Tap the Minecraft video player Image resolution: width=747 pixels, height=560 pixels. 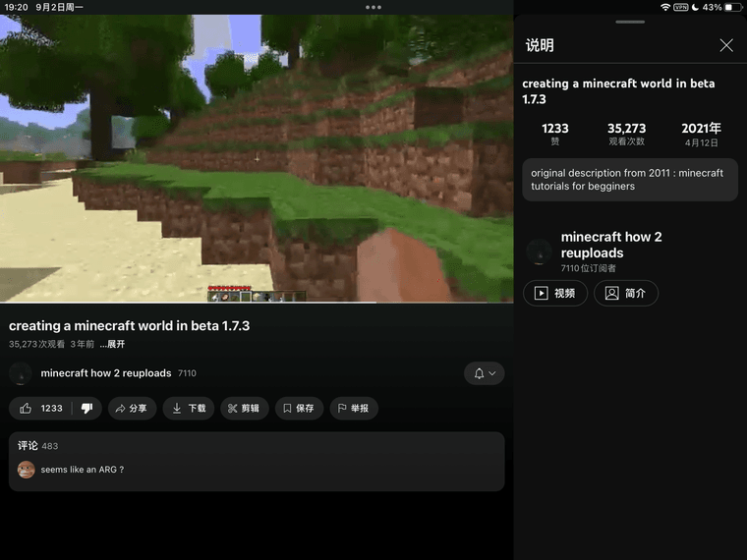coord(257,157)
